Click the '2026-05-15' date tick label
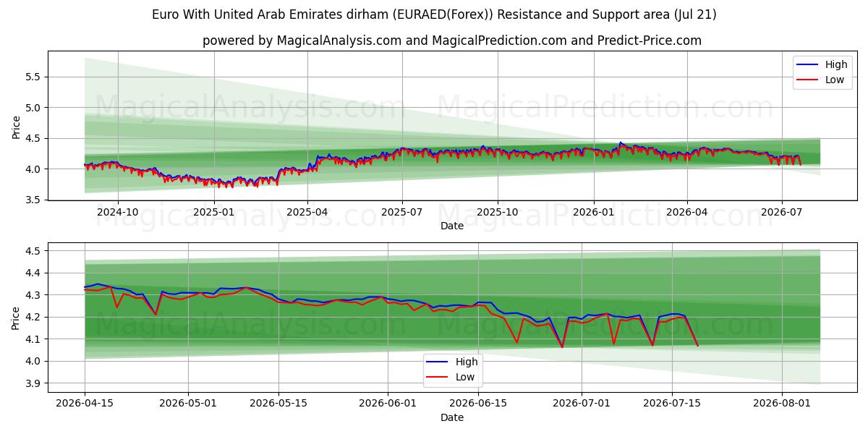 pyautogui.click(x=278, y=404)
